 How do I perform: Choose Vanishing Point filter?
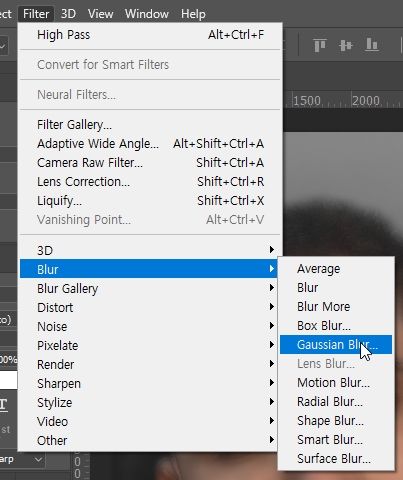pyautogui.click(x=150, y=220)
